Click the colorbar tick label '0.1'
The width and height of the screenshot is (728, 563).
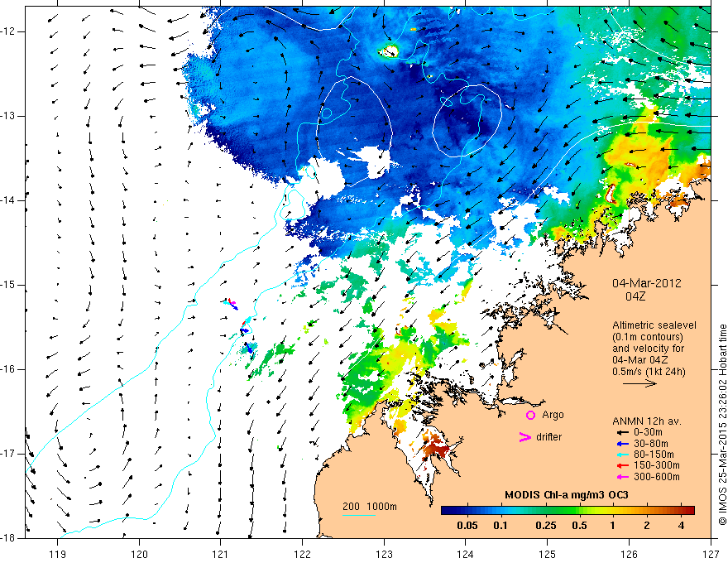(x=500, y=526)
